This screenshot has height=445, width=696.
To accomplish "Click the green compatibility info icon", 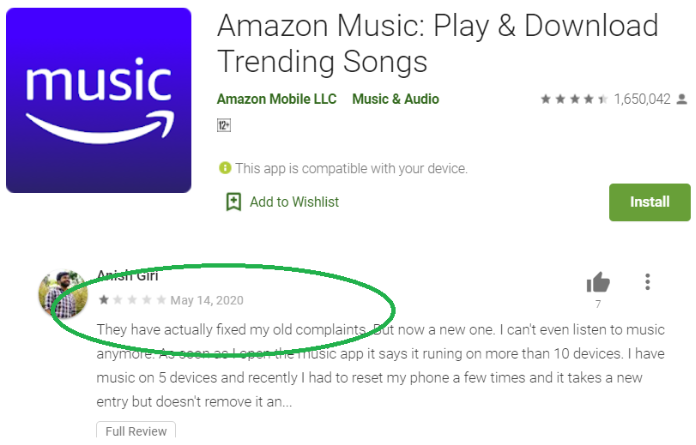I will click(x=225, y=168).
